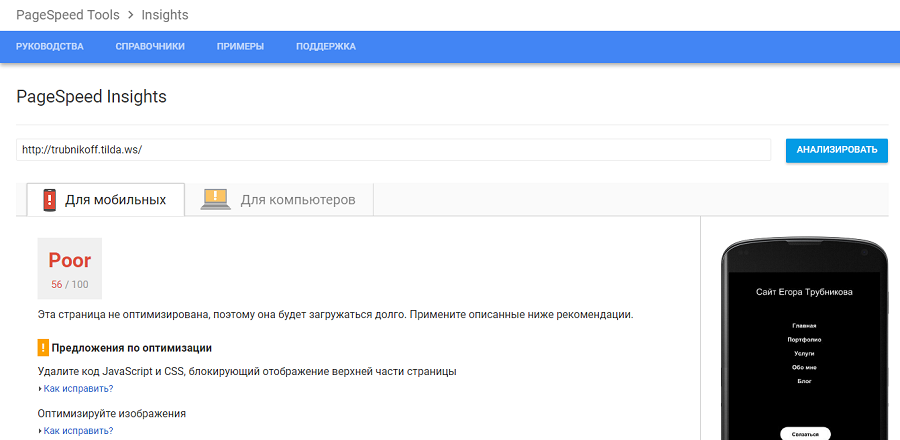Click Портфолио in the phone preview
Image resolution: width=900 pixels, height=440 pixels.
(x=804, y=340)
